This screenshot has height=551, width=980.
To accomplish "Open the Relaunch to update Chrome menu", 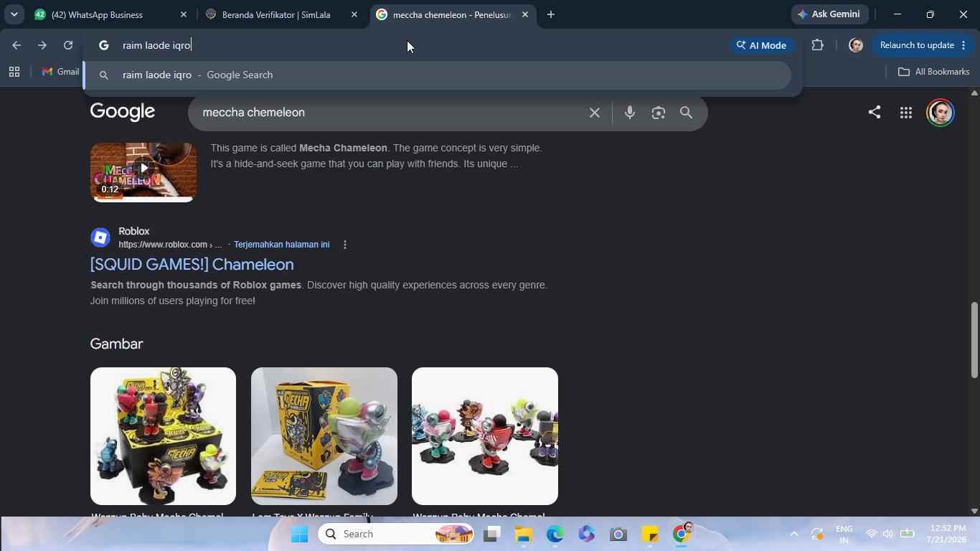I will click(x=921, y=45).
